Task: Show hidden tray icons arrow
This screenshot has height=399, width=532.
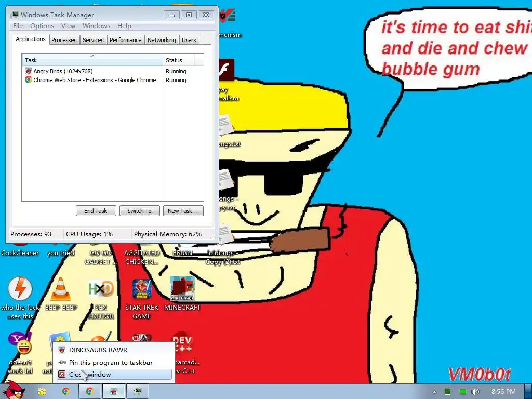Action: point(434,392)
